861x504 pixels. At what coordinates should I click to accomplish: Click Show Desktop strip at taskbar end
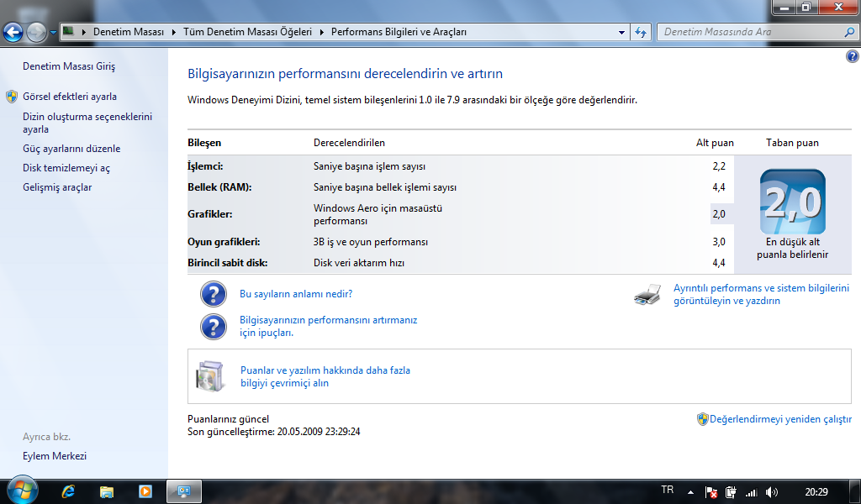[x=856, y=491]
